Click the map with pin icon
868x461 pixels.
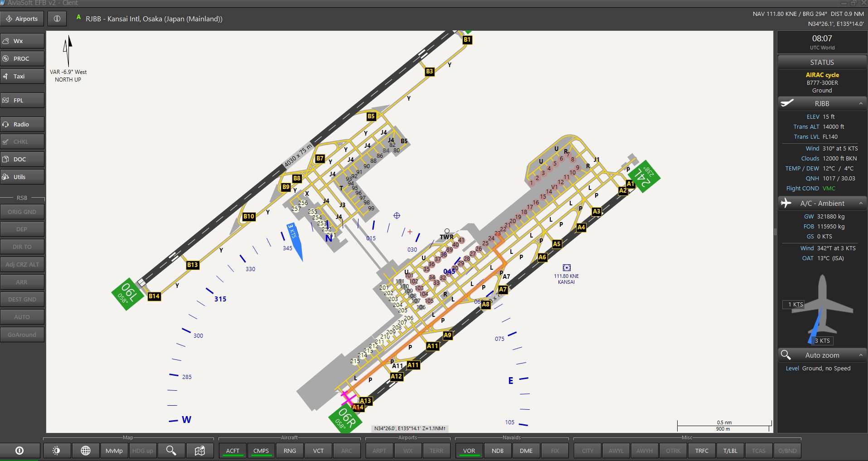pos(200,451)
